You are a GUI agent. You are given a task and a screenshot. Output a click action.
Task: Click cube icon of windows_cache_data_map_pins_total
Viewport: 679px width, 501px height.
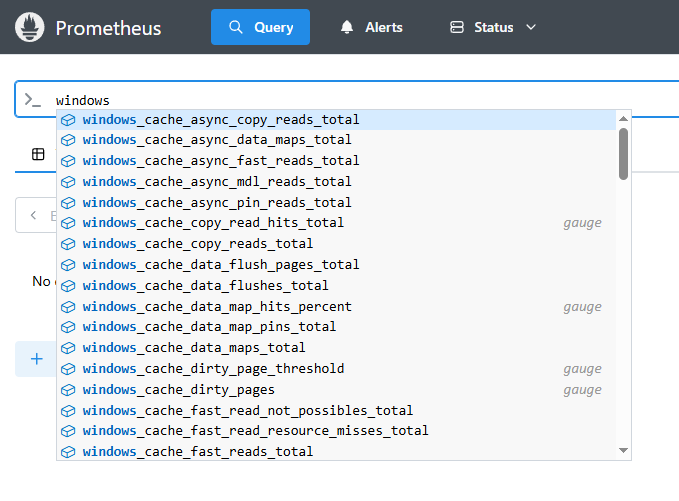click(x=68, y=327)
